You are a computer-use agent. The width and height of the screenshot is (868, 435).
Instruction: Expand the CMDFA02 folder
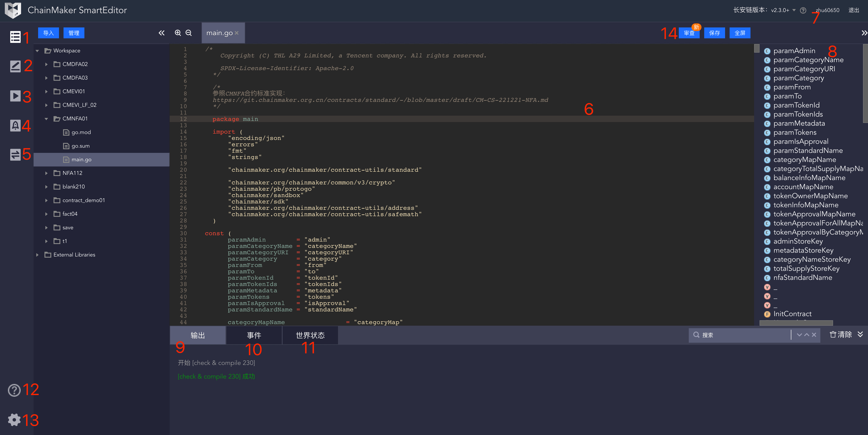click(x=47, y=64)
